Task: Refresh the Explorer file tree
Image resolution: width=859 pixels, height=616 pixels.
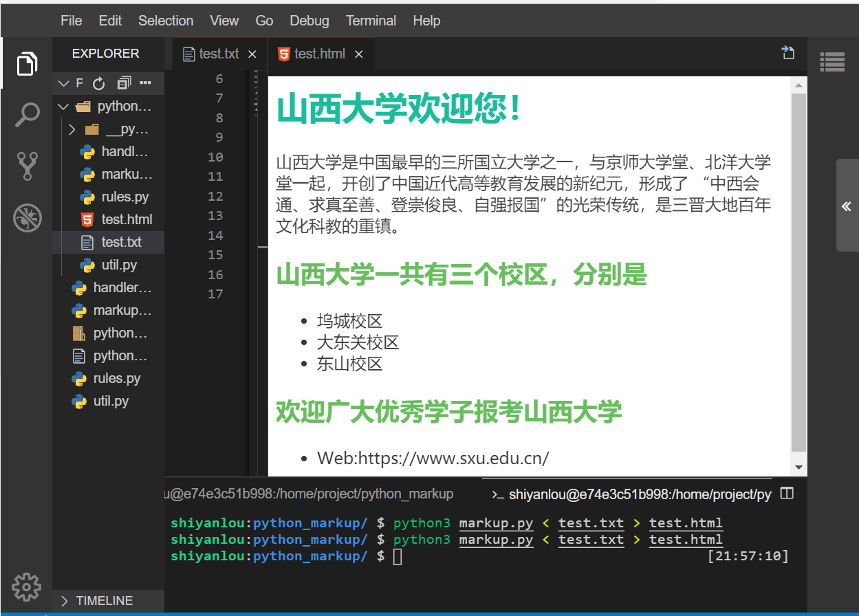Action: tap(98, 83)
